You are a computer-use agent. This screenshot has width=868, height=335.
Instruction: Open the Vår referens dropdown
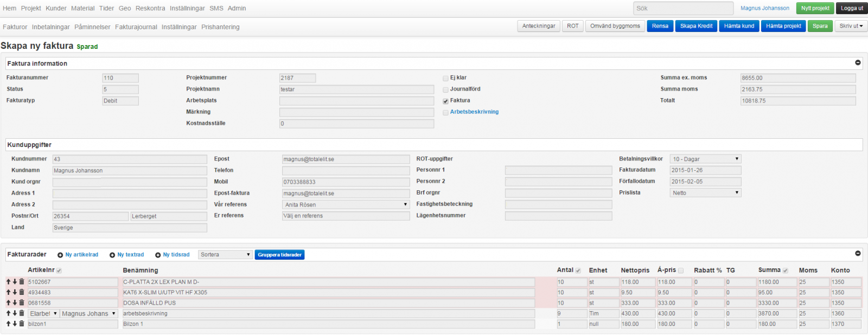pos(346,204)
